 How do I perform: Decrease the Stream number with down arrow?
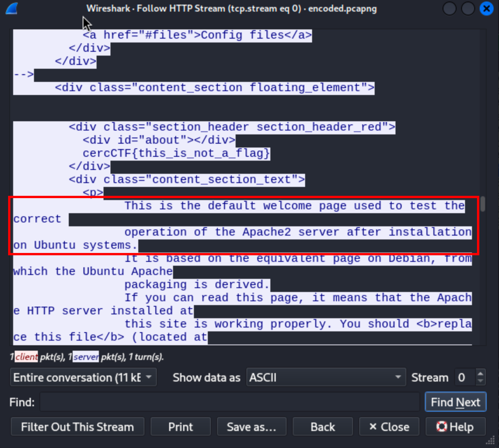click(x=480, y=382)
